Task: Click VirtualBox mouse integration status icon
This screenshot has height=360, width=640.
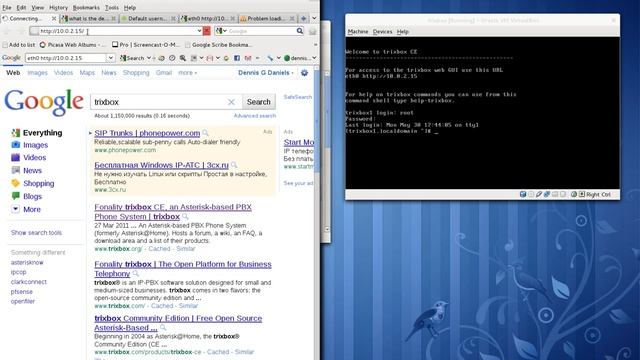Action: point(573,194)
